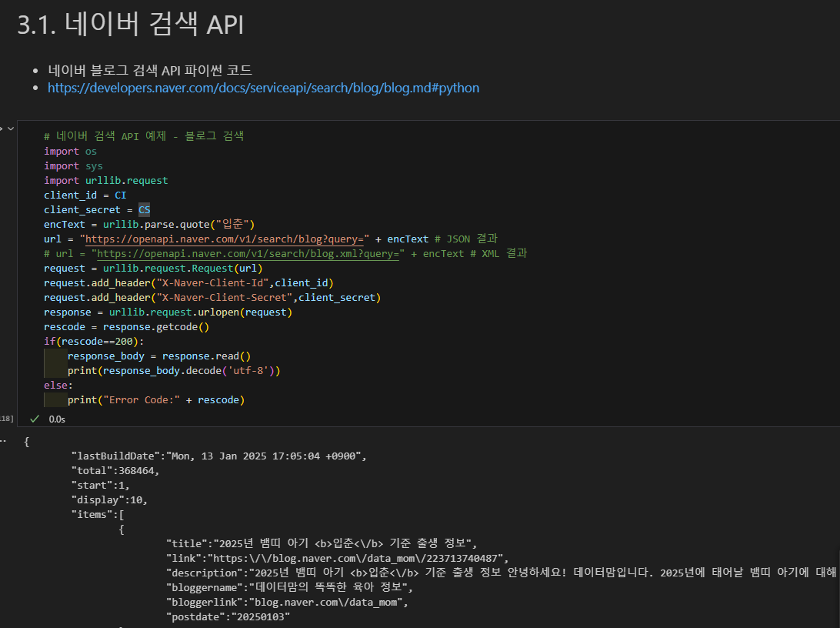
Task: Click the 'if(rescode==200):' line
Action: click(94, 342)
